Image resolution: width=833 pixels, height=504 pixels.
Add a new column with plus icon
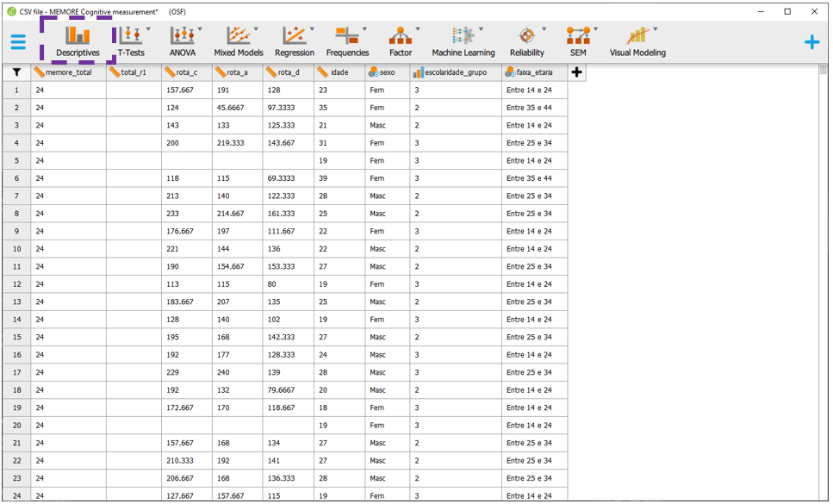577,72
